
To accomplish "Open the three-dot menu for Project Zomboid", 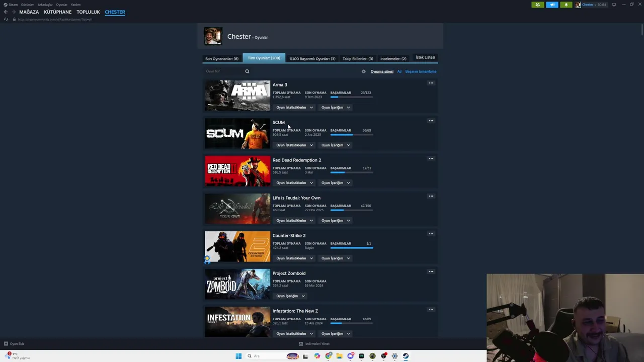I will click(431, 271).
